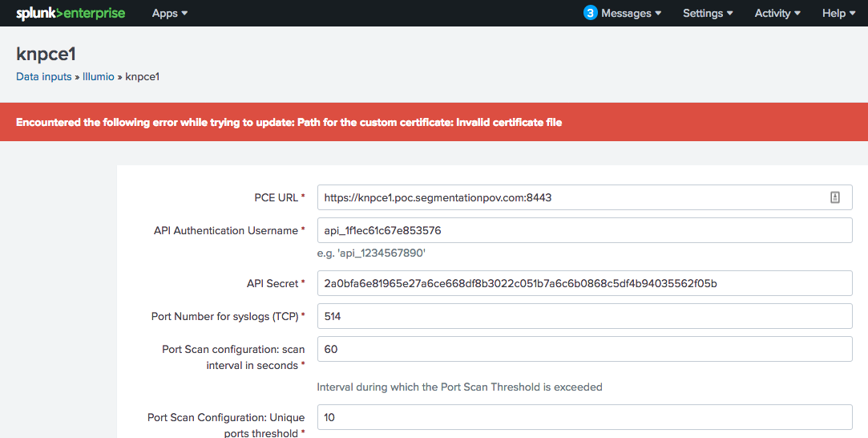The height and width of the screenshot is (438, 868).
Task: Click the 'e.g. api_1234567890' hint text
Action: (371, 253)
